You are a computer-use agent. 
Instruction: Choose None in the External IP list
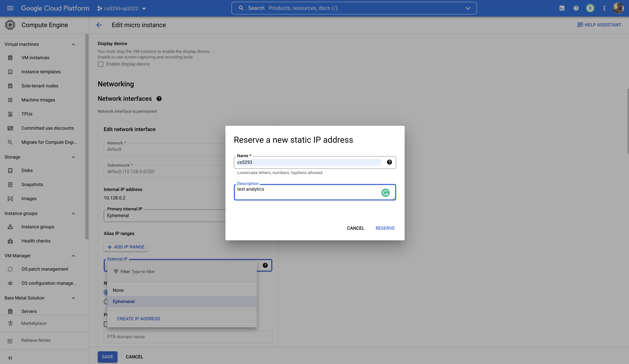pos(118,290)
